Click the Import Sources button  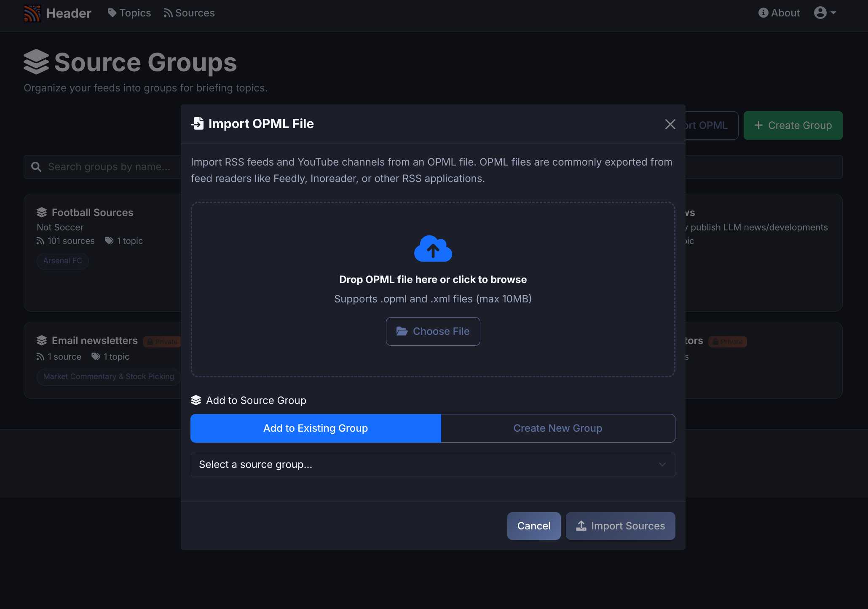620,526
